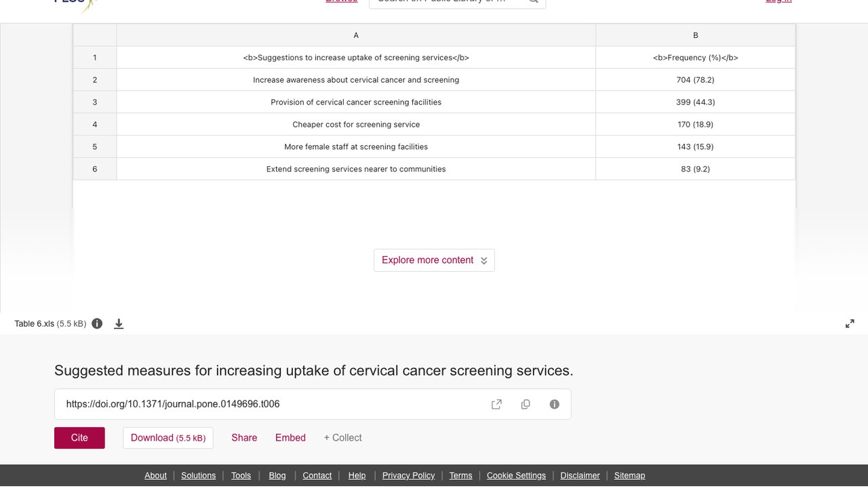Click the value cell '83 (9.2)'

click(x=695, y=169)
